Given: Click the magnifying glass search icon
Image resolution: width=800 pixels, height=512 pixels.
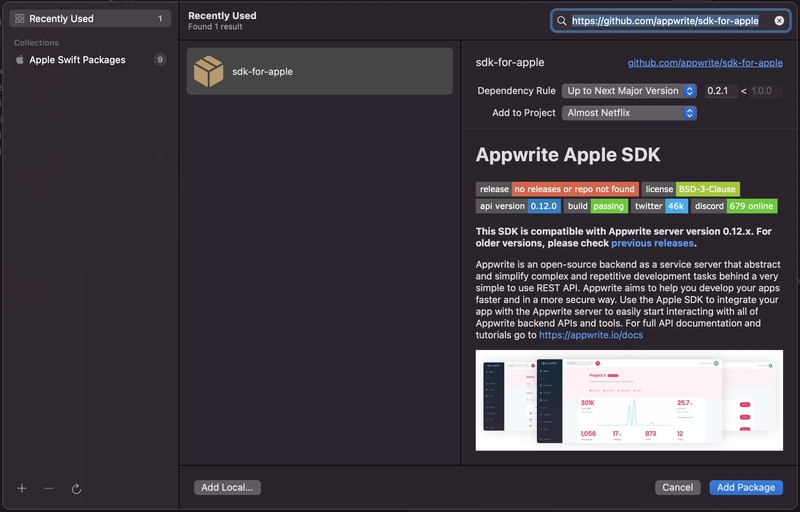Looking at the screenshot, I should click(x=562, y=21).
